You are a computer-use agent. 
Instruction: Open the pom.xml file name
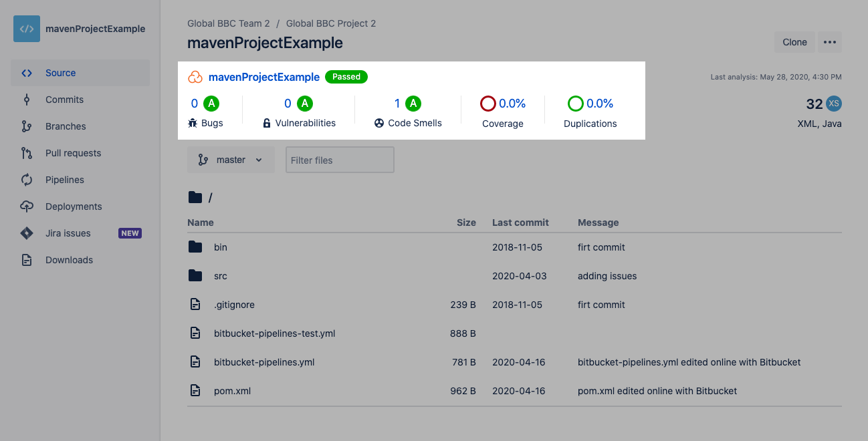click(233, 391)
